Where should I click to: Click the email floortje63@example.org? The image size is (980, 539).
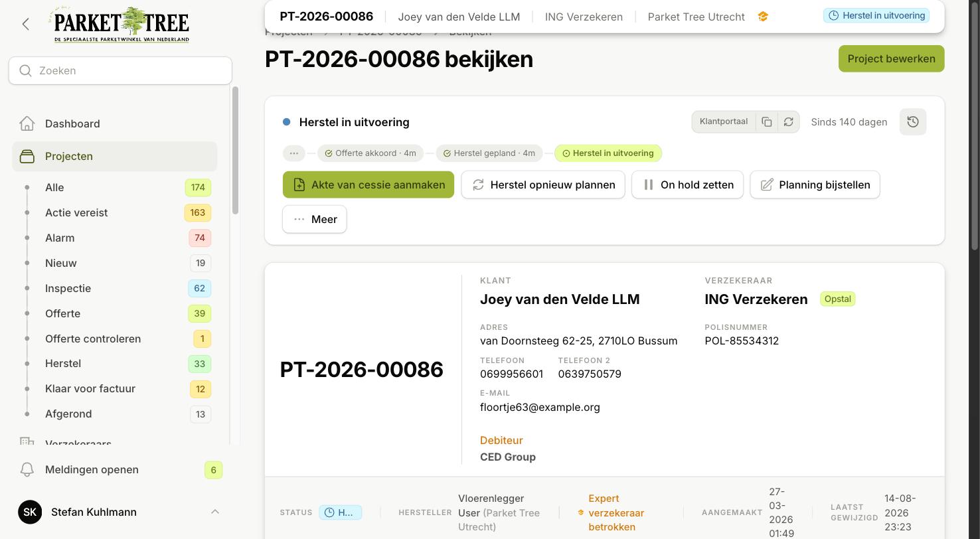pos(540,407)
